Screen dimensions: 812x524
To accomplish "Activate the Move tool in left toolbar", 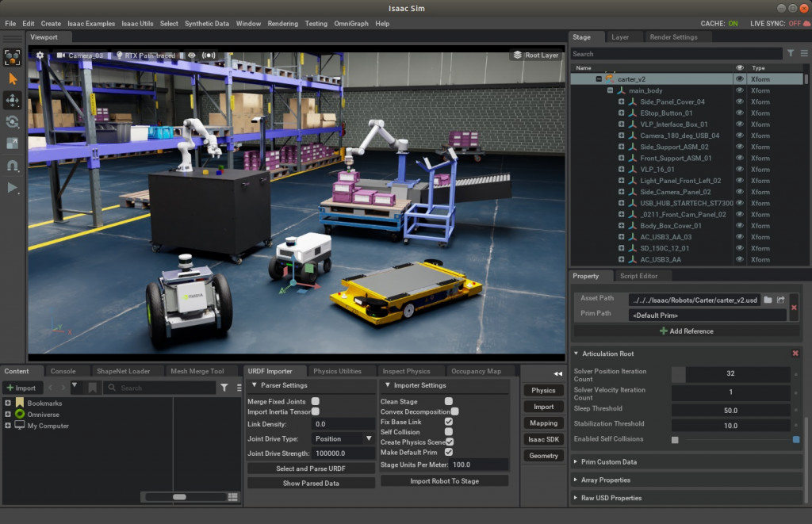I will tap(13, 100).
